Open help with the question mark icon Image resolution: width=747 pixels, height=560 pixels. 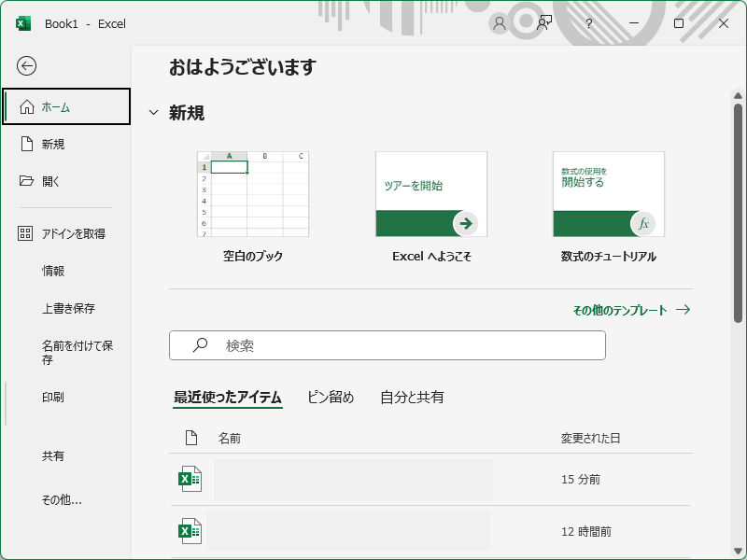click(x=589, y=23)
